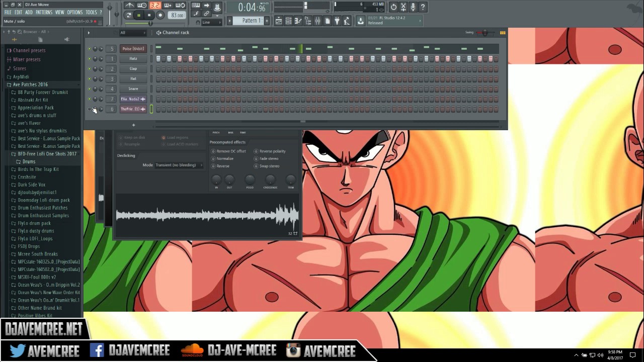
Task: Toggle Normalize in precomputed effects
Action: pos(213,158)
